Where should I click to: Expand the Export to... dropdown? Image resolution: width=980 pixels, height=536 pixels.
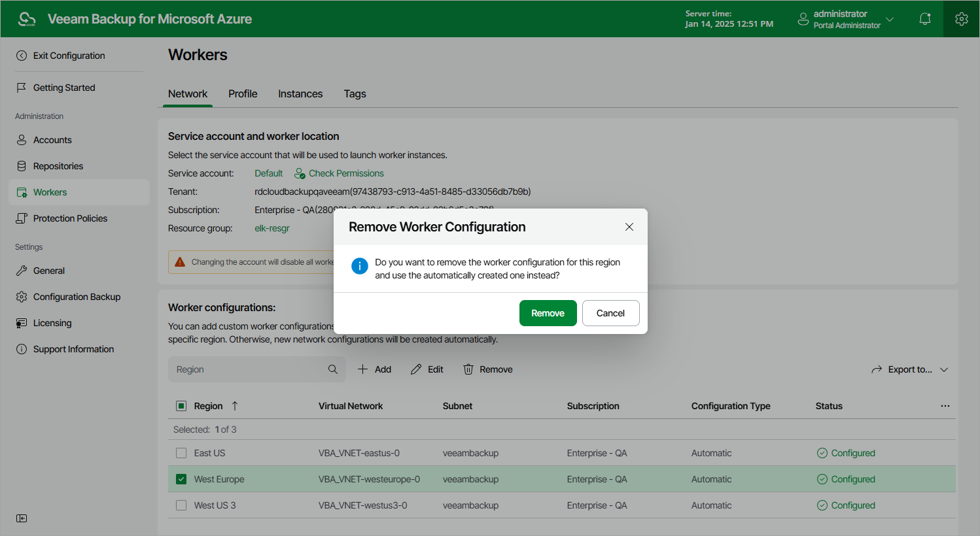tap(910, 369)
